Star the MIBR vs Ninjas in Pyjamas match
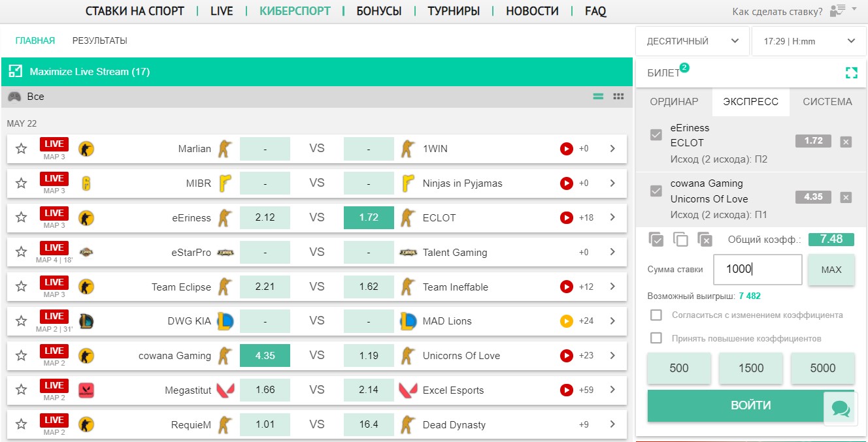This screenshot has width=868, height=442. pyautogui.click(x=21, y=183)
